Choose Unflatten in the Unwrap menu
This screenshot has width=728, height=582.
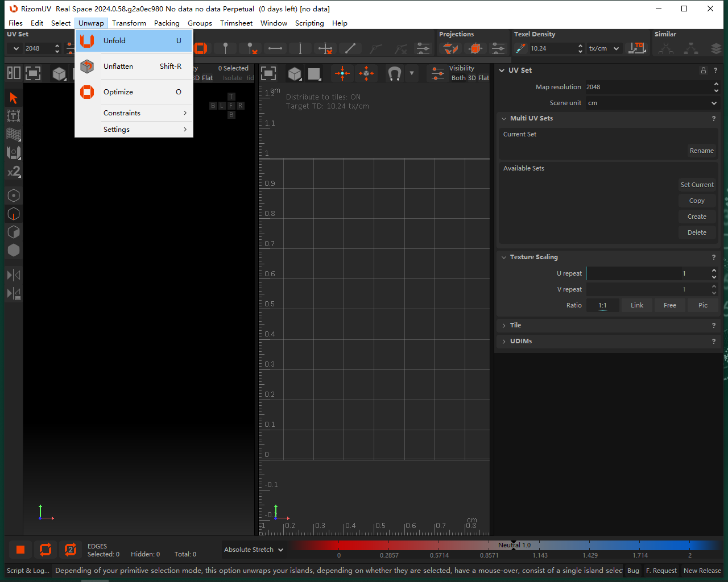(x=134, y=66)
